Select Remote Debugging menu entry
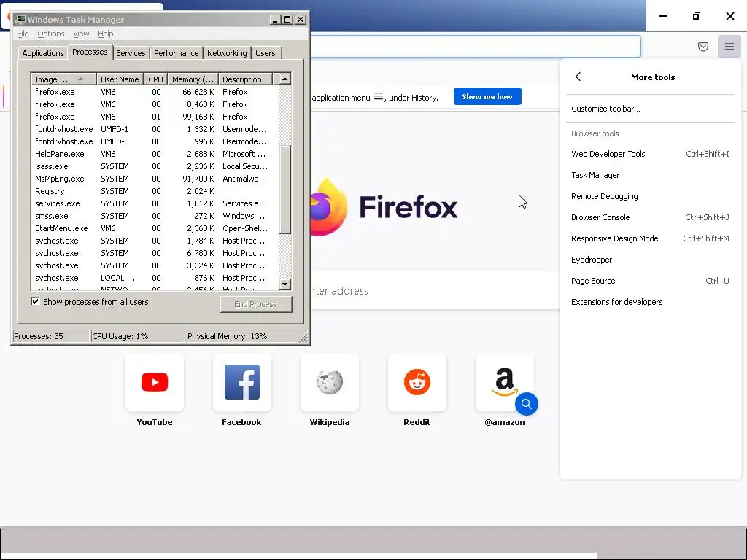747x560 pixels. pyautogui.click(x=651, y=196)
